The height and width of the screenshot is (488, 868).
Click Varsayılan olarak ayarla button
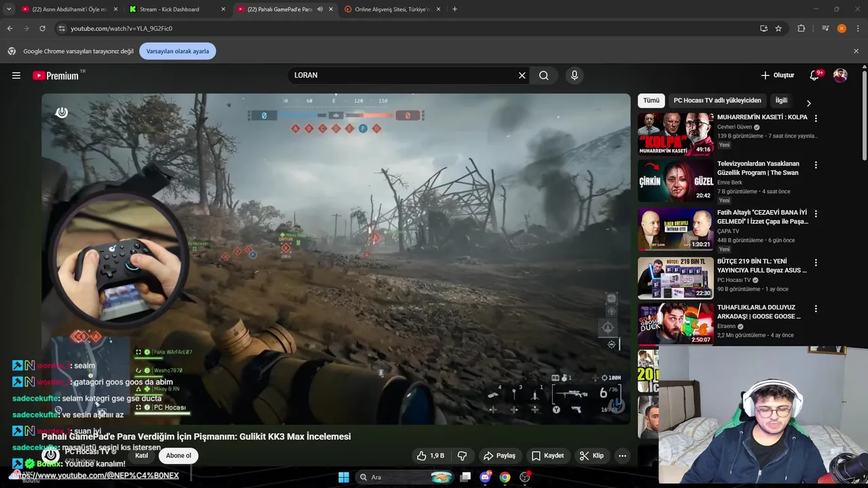(178, 51)
